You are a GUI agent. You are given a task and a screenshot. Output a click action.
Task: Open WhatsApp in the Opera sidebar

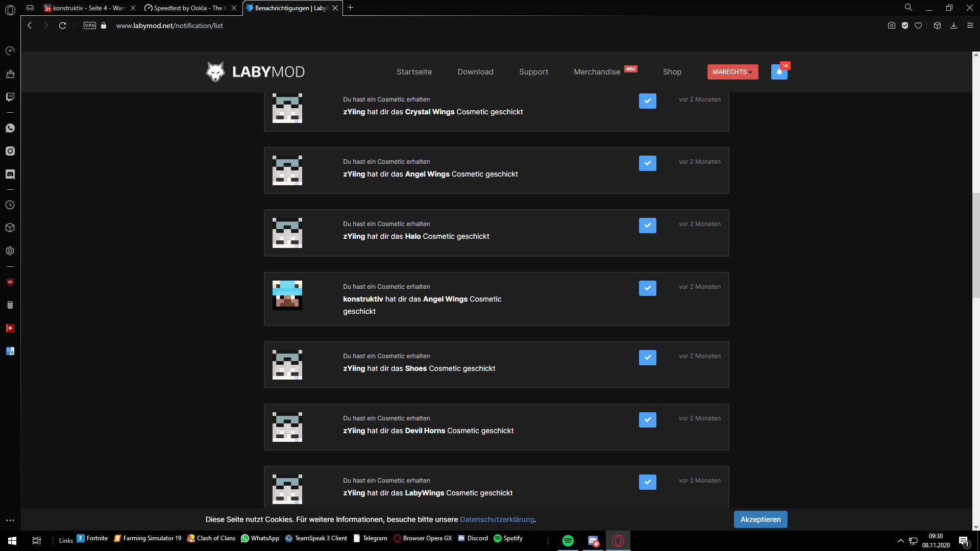coord(10,128)
